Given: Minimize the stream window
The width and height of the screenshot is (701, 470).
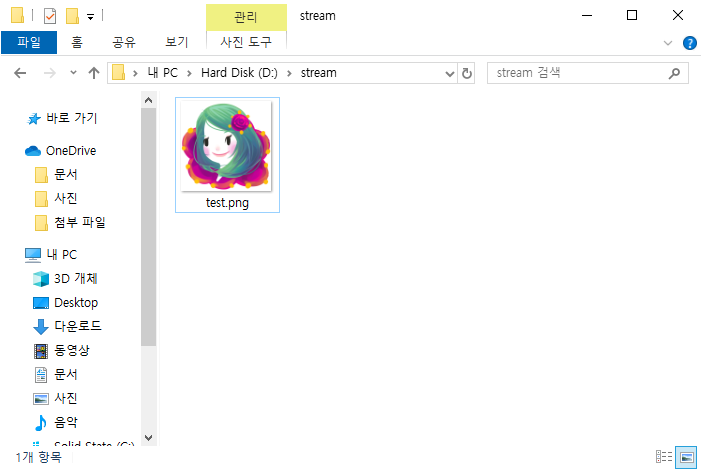Looking at the screenshot, I should coord(587,16).
